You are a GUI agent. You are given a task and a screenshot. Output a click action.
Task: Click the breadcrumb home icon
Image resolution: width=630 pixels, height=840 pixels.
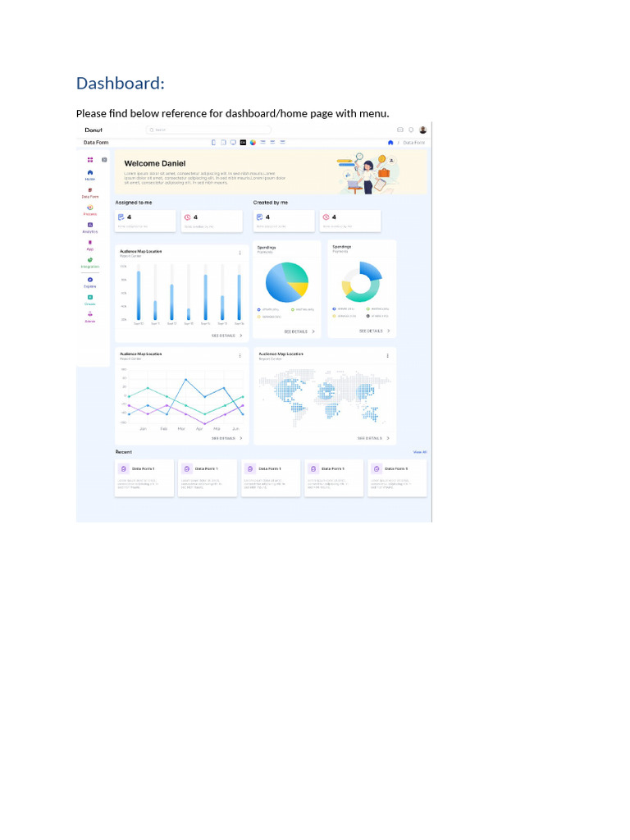pos(390,143)
